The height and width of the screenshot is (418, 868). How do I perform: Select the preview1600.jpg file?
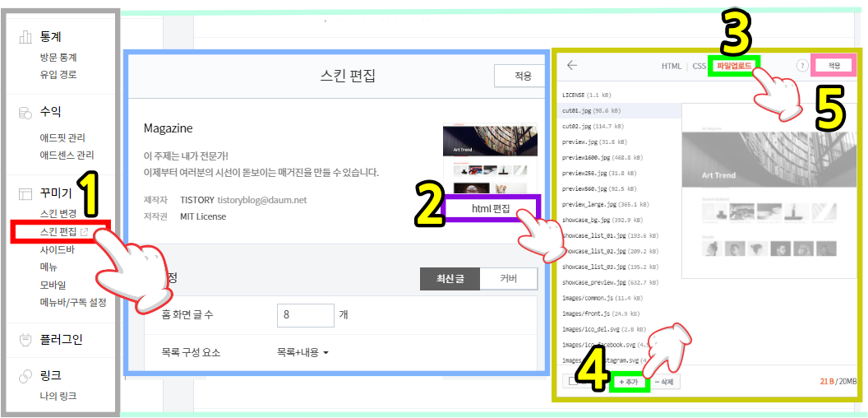click(603, 157)
